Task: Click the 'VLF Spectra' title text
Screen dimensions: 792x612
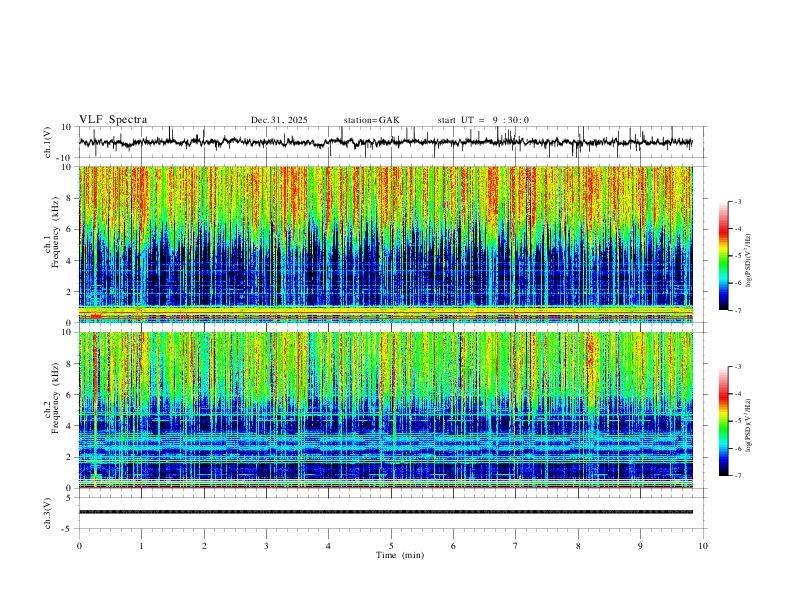Action: pos(113,120)
